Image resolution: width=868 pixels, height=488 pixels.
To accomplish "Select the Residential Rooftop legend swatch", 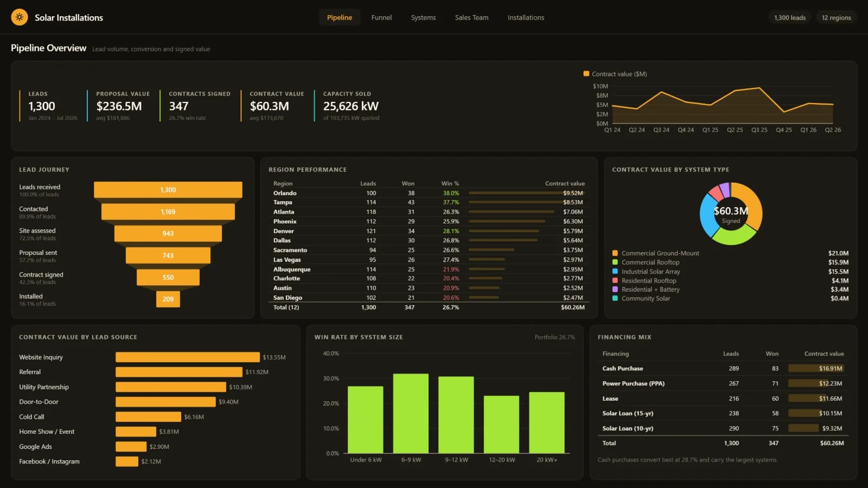I will pyautogui.click(x=615, y=280).
